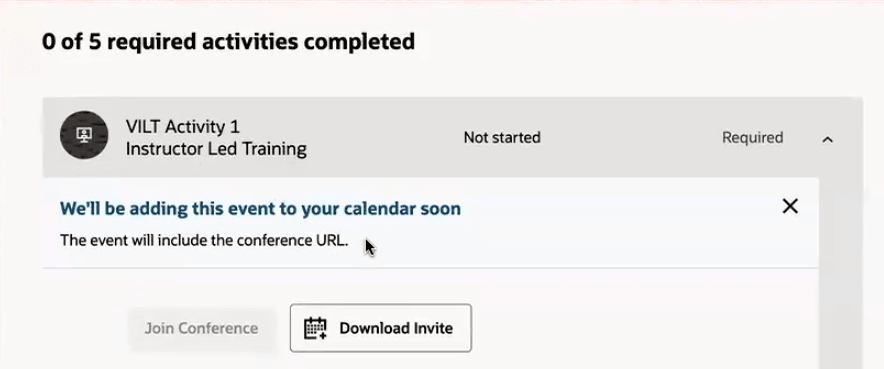Click the "0 of 5 required activities completed" heading
The image size is (884, 369).
click(x=228, y=41)
